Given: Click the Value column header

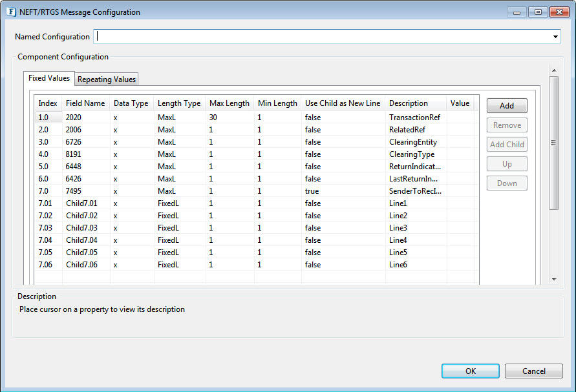Looking at the screenshot, I should click(460, 103).
